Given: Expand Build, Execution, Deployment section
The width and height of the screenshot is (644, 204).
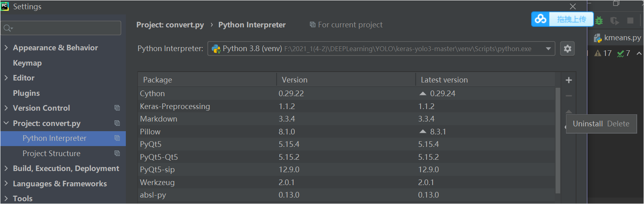Looking at the screenshot, I should point(6,168).
